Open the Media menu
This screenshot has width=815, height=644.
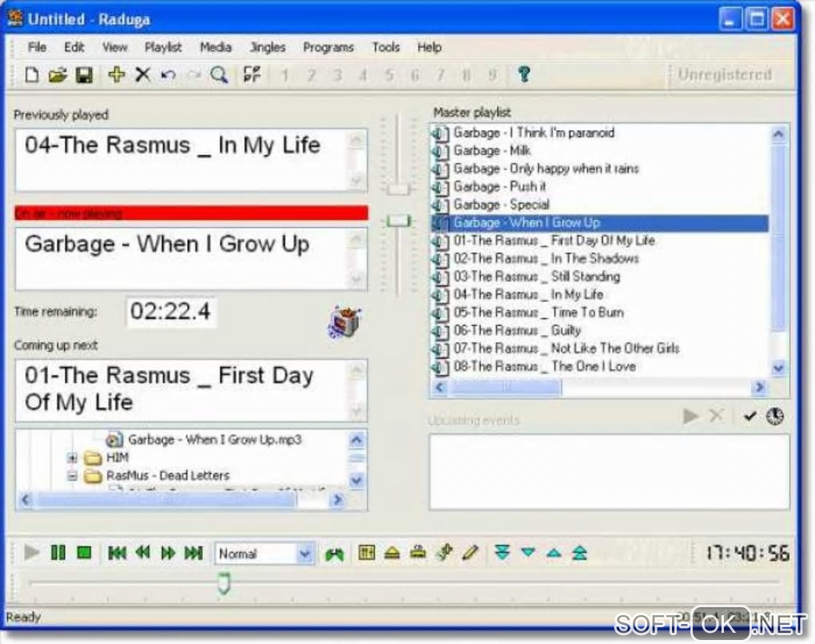coord(216,47)
